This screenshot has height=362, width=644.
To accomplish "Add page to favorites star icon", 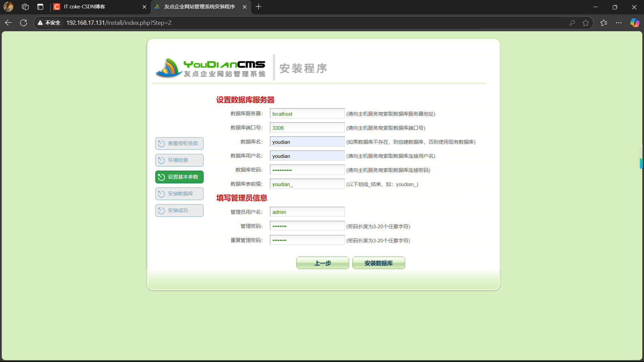I will point(586,23).
